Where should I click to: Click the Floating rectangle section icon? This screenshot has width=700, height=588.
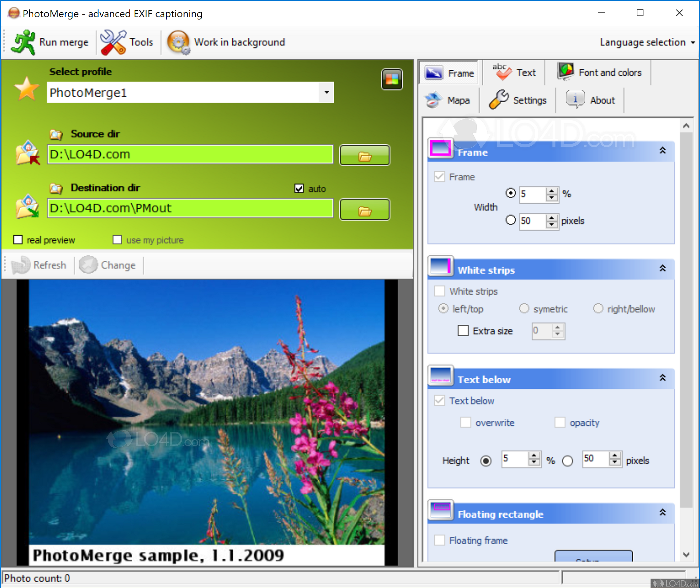(x=440, y=510)
